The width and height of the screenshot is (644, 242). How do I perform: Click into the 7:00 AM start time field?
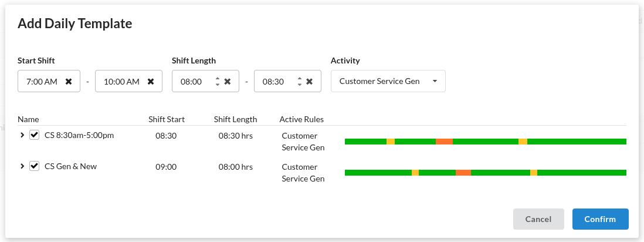42,82
